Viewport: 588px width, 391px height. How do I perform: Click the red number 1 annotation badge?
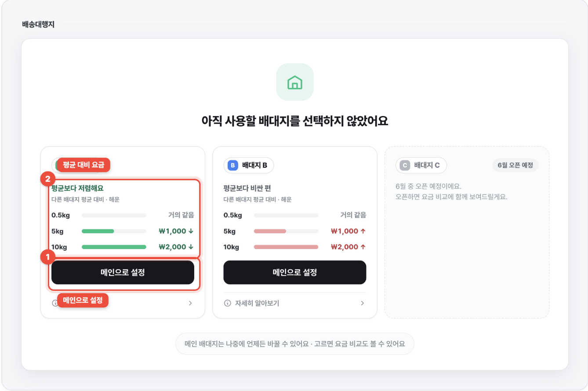pos(47,257)
